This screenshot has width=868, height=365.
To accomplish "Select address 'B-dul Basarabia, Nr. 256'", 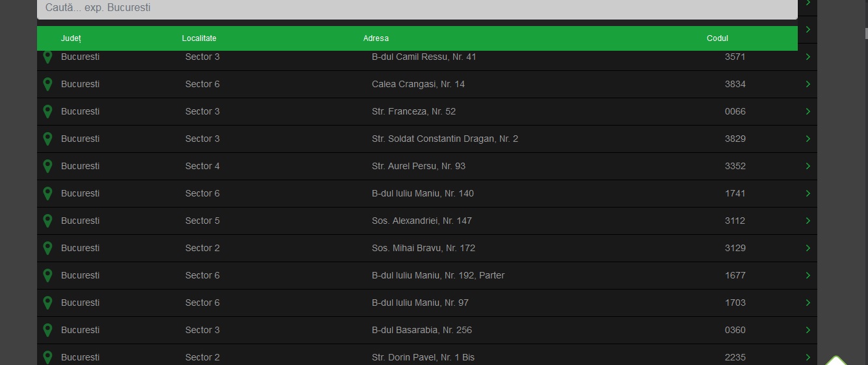I will (422, 330).
